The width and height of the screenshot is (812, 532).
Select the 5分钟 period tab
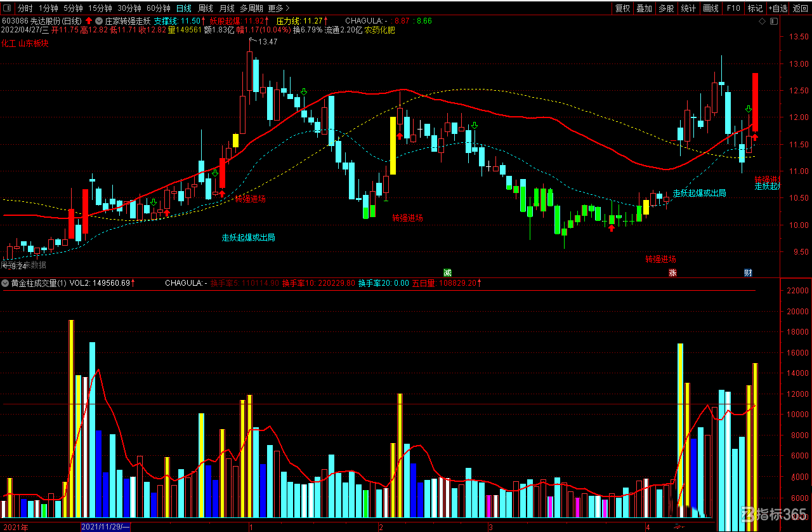tap(74, 8)
